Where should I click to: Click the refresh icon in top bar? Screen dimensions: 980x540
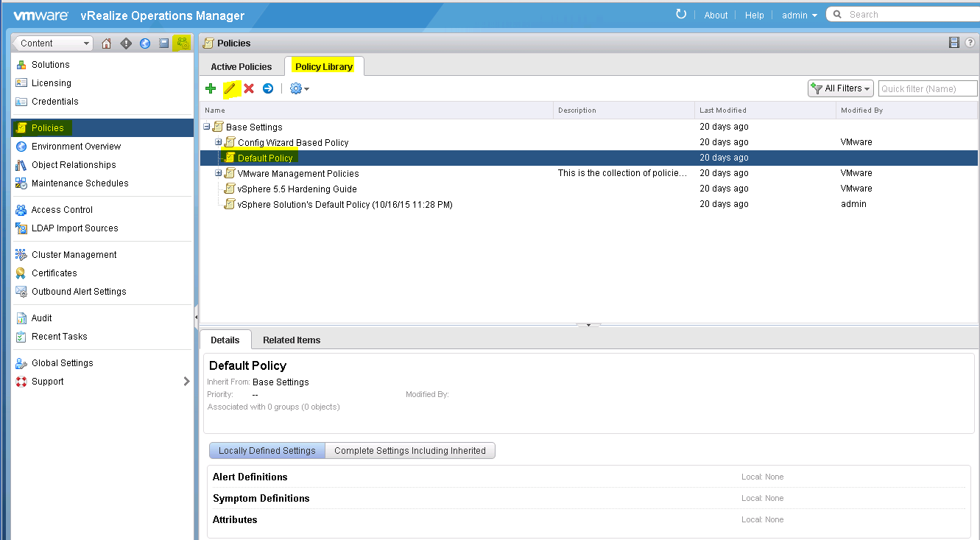coord(681,15)
